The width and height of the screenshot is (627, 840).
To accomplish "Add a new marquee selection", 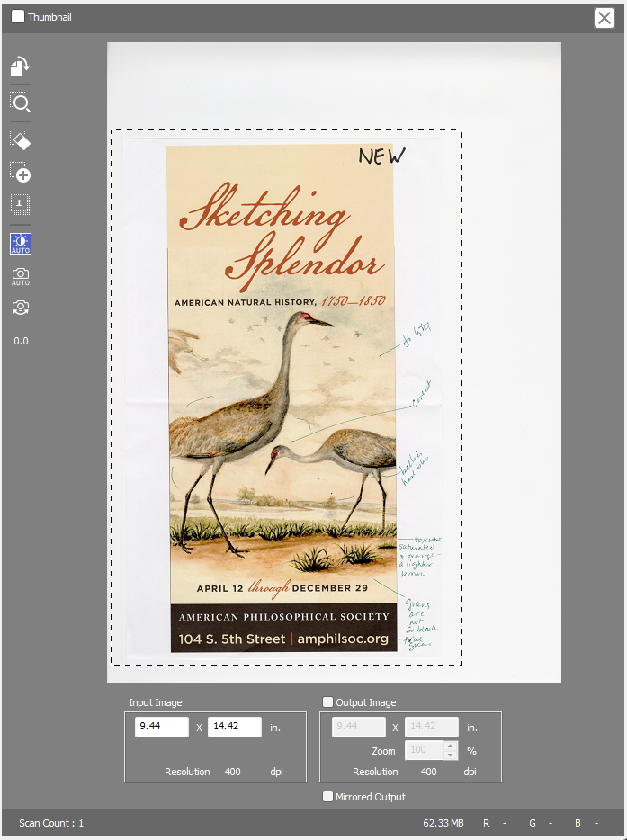I will tap(20, 173).
